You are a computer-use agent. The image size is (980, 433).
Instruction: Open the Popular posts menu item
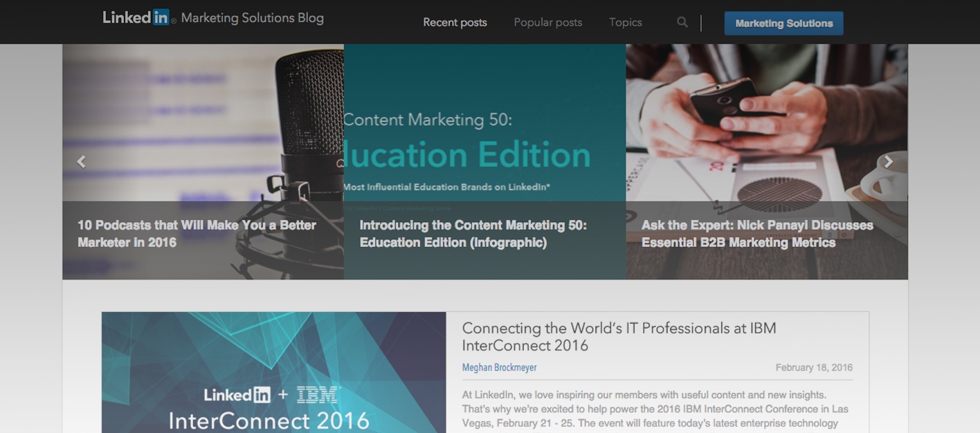(x=547, y=22)
